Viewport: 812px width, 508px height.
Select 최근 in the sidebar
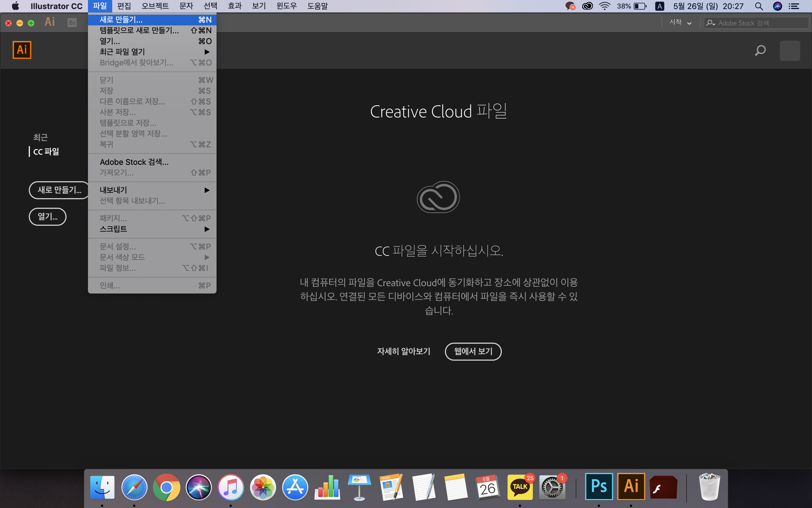coord(41,137)
